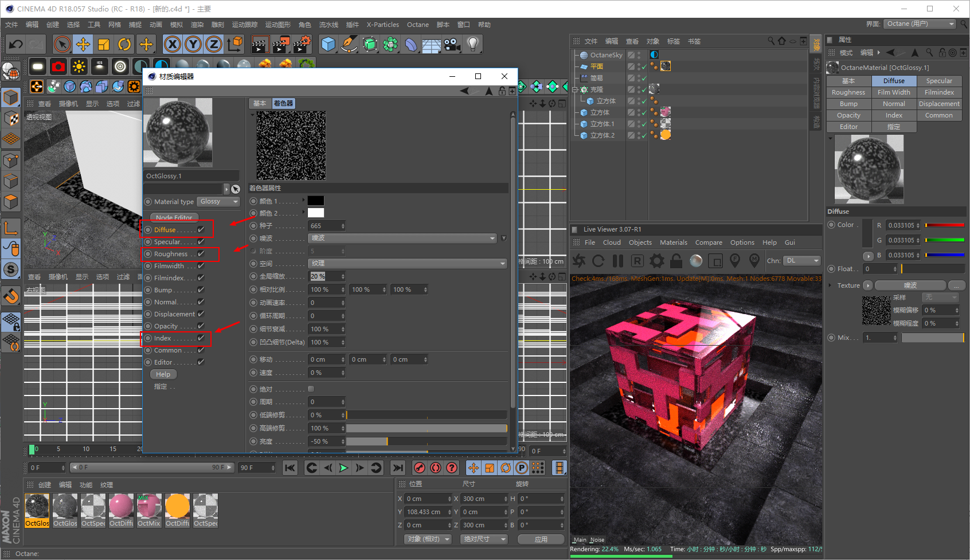Open the Material type Glossy dropdown
The width and height of the screenshot is (970, 560).
click(218, 201)
